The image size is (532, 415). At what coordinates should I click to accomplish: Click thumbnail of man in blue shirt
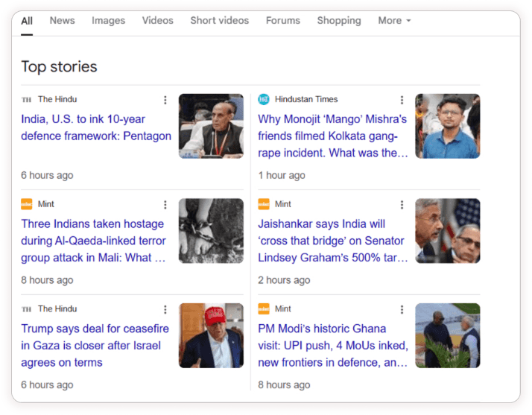(x=448, y=126)
